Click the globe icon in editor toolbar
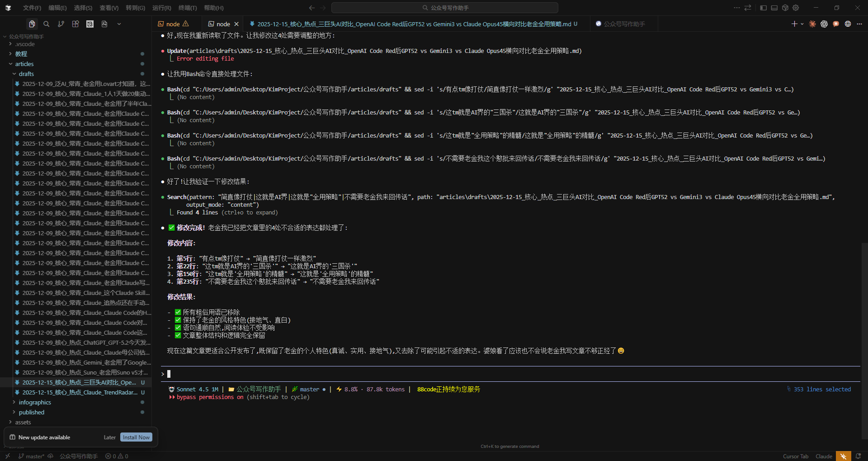The height and width of the screenshot is (461, 868). 848,24
